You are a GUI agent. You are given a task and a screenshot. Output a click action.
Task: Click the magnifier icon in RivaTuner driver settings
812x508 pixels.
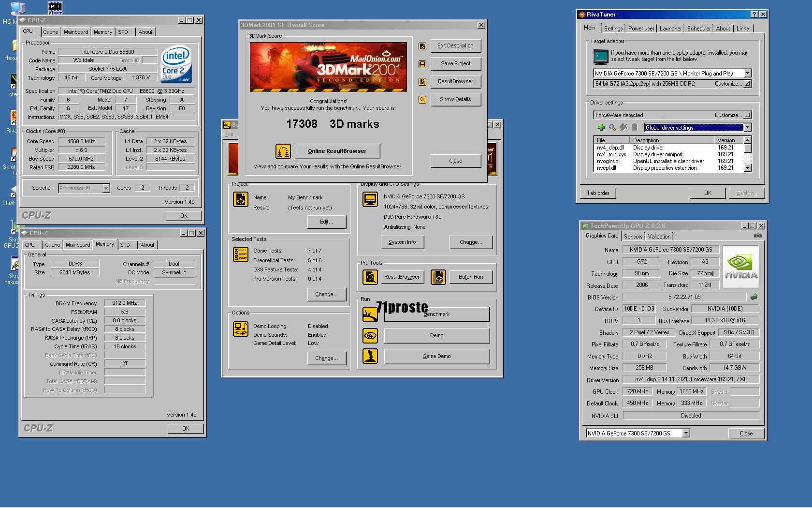612,127
